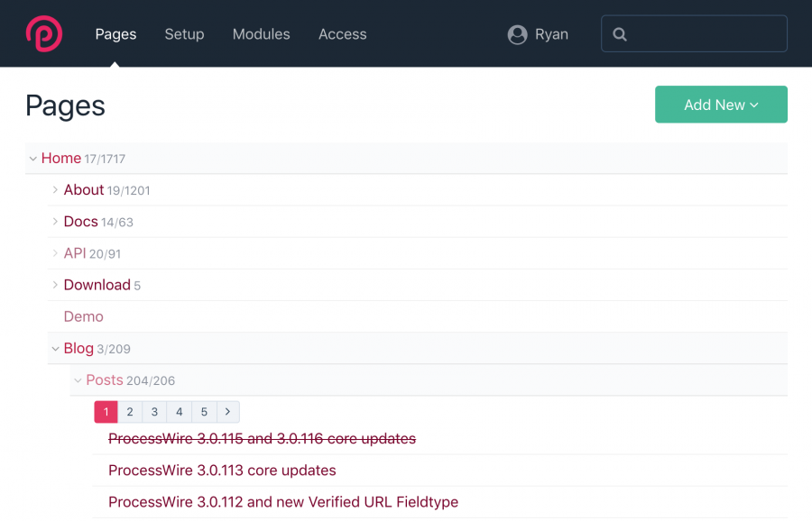Image resolution: width=812 pixels, height=521 pixels.
Task: Expand the Docs page node
Action: point(55,222)
